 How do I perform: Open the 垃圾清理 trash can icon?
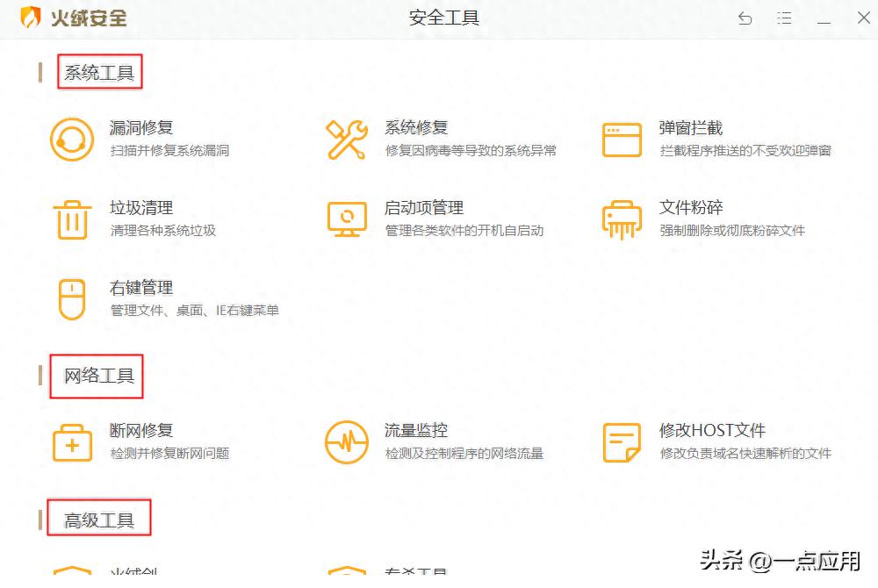pos(71,219)
